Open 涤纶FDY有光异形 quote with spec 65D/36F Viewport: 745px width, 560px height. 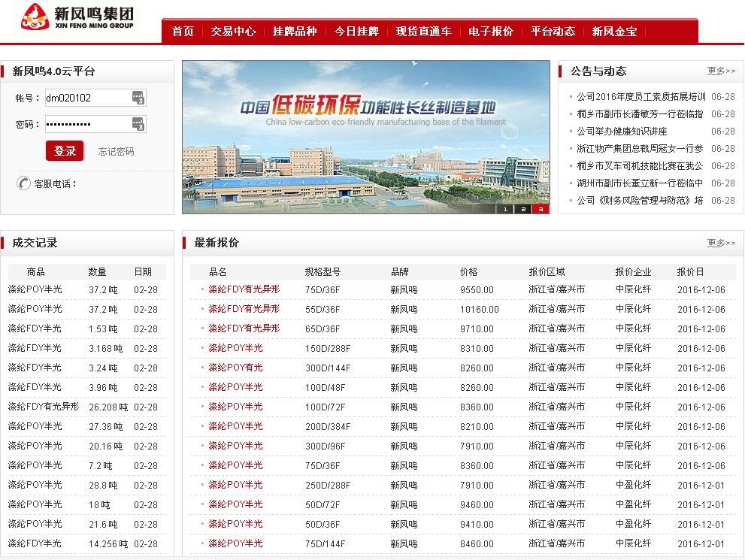244,328
